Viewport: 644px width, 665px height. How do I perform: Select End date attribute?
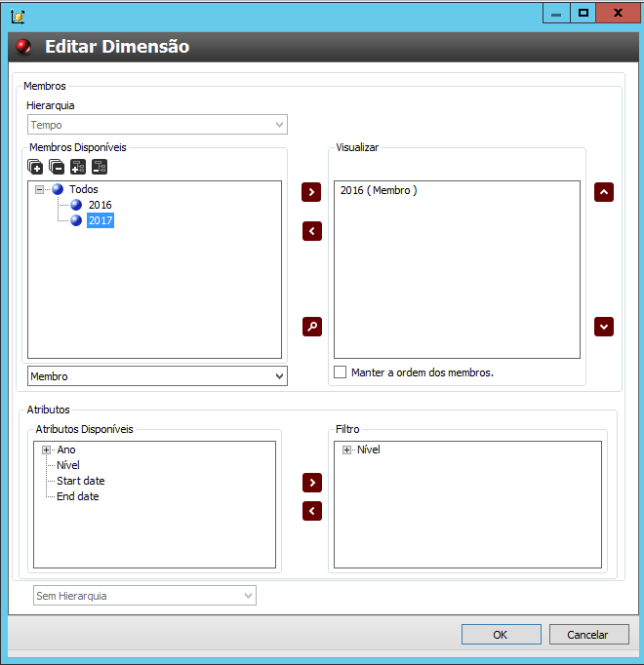pyautogui.click(x=78, y=496)
